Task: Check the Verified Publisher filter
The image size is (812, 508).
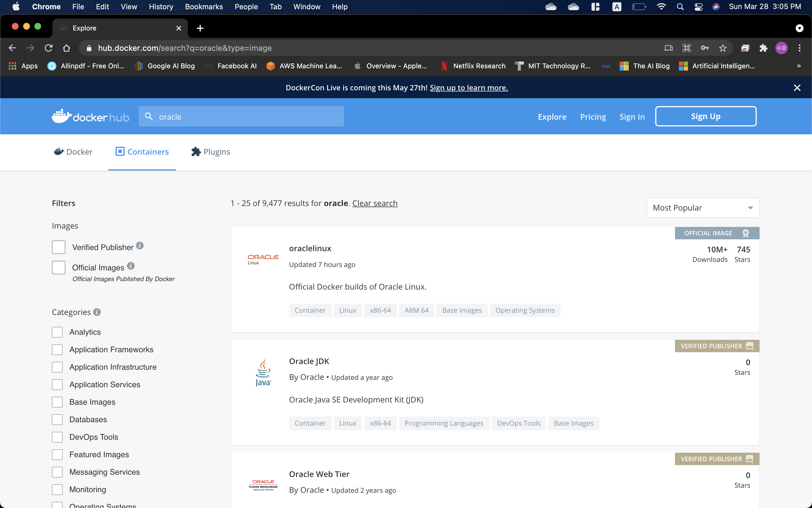Action: click(59, 247)
